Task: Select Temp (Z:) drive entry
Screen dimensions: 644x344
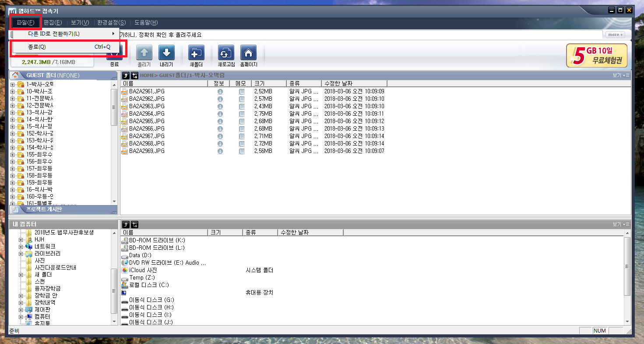Action: tap(142, 278)
